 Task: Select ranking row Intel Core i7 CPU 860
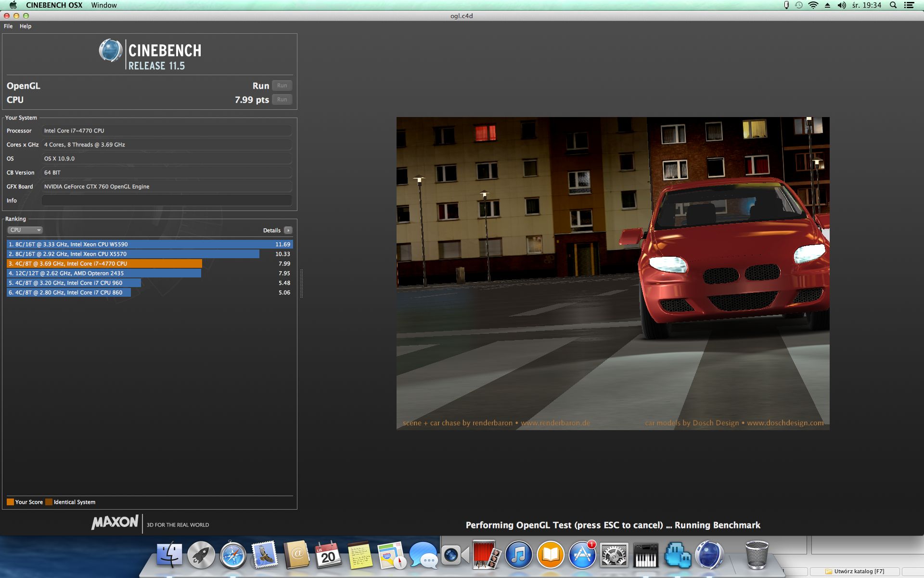tap(150, 292)
